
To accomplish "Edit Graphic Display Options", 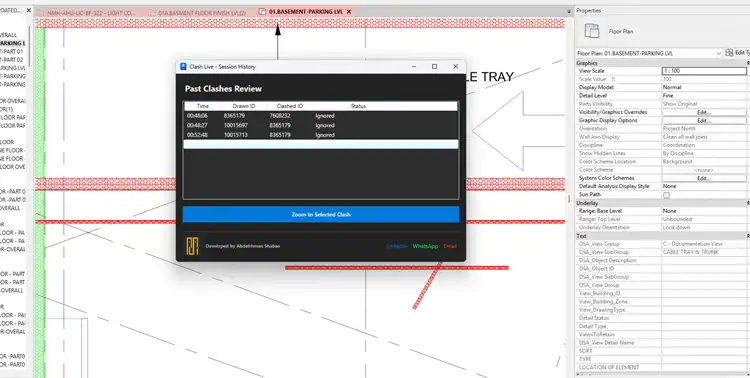I will [704, 121].
